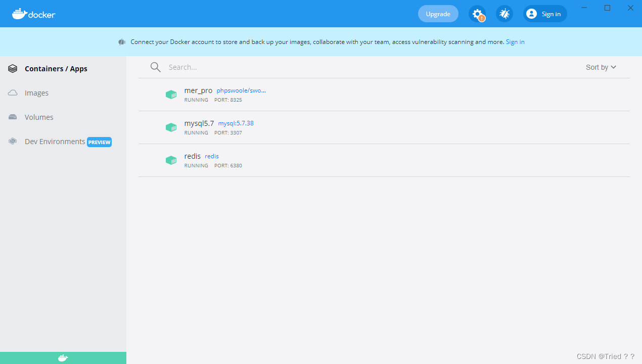Click the Images cloud icon
642x364 pixels.
pyautogui.click(x=13, y=93)
